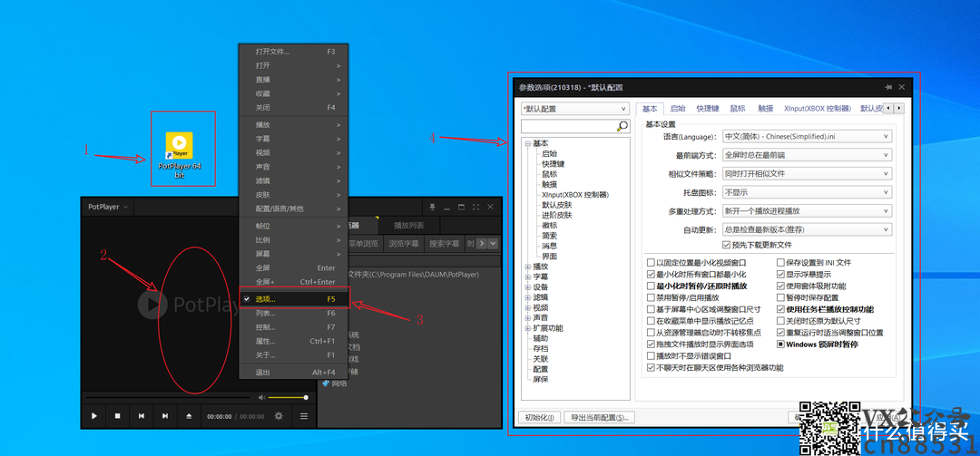Open the 皮肤 submenu in context menu
Screen dimensions: 980x456
click(x=294, y=194)
